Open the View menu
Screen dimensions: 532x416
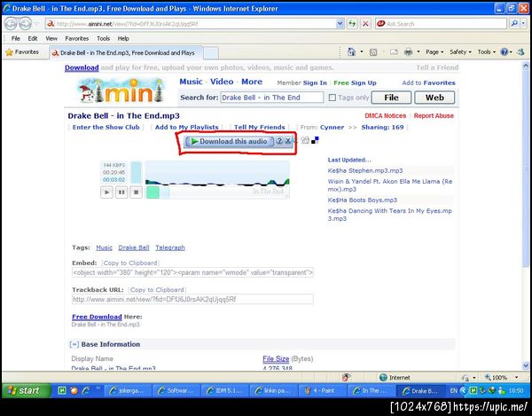click(x=51, y=38)
